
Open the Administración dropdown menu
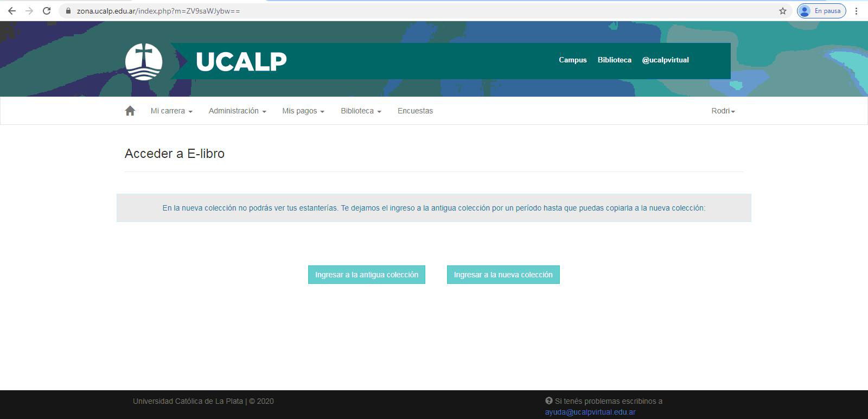(237, 111)
